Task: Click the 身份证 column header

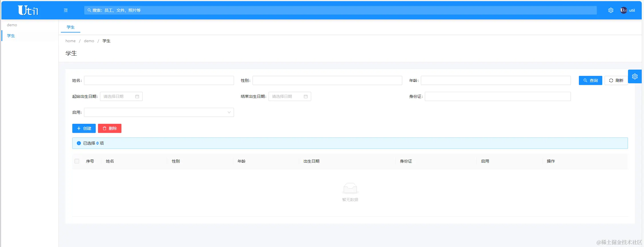Action: click(x=406, y=161)
